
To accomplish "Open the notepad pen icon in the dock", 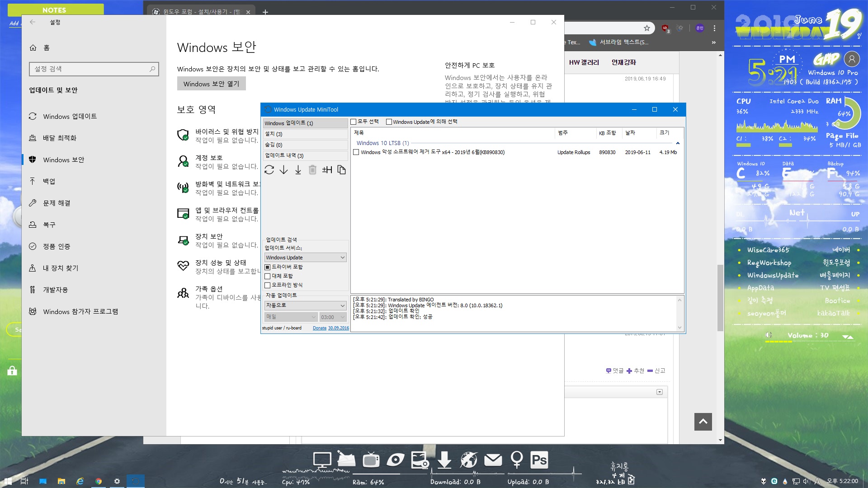I will click(x=346, y=459).
